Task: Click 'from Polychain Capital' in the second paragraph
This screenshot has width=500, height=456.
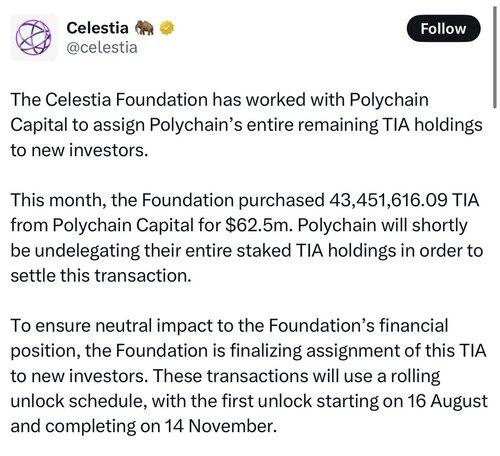Action: (x=102, y=225)
